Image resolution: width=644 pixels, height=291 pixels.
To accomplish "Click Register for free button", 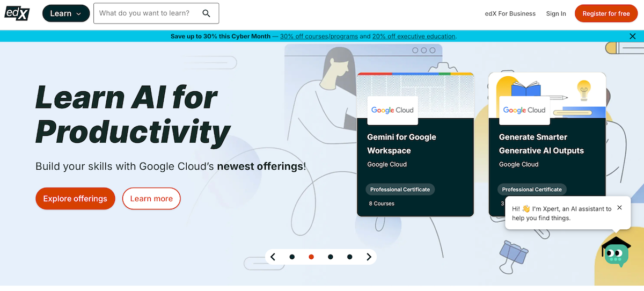I will (606, 13).
